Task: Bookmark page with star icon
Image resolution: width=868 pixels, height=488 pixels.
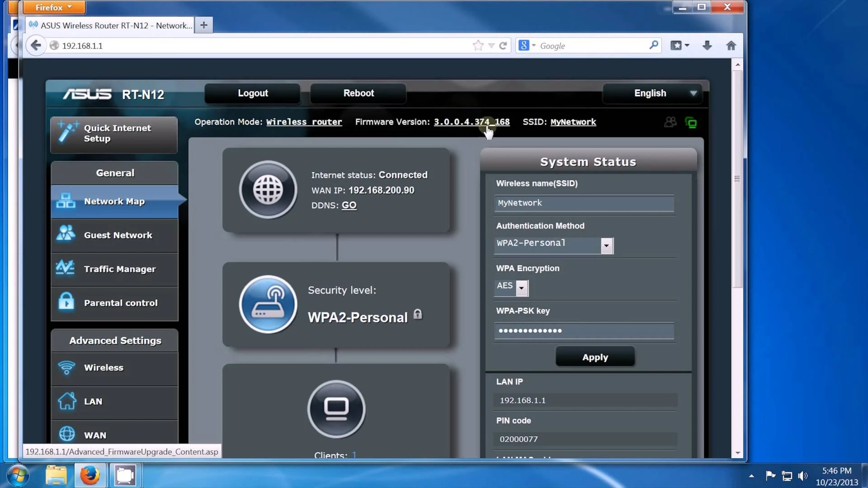Action: coord(478,46)
